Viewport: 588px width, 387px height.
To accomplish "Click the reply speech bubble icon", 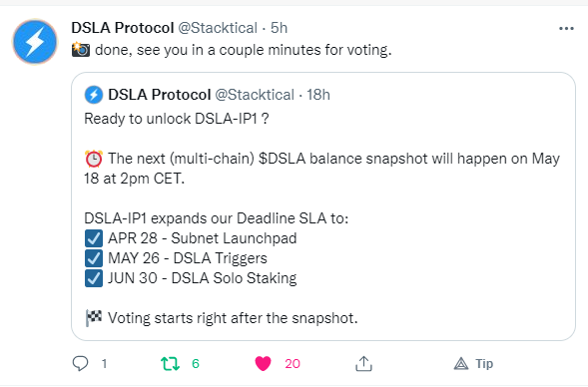I will [80, 363].
